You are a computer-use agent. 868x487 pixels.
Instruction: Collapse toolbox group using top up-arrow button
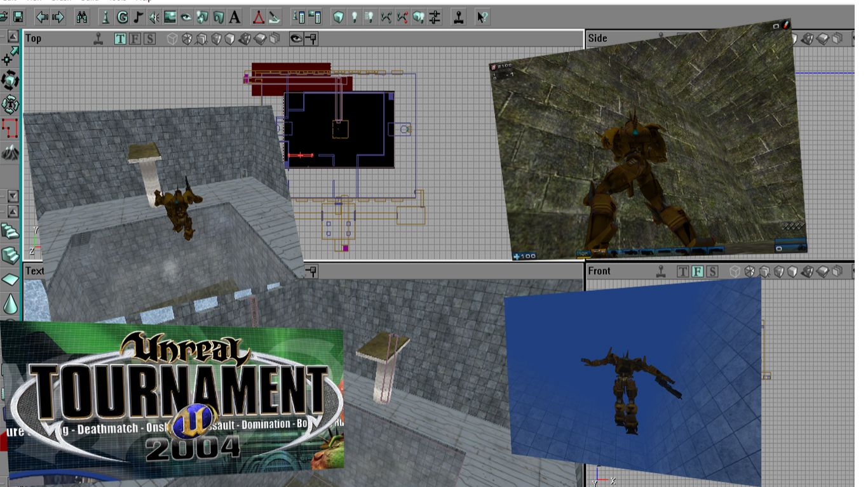click(x=13, y=36)
